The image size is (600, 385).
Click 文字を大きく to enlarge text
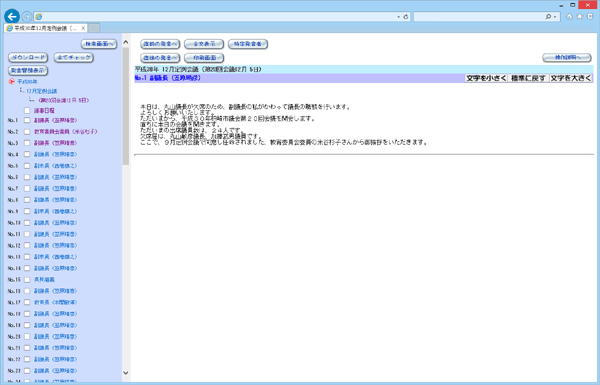pyautogui.click(x=571, y=78)
